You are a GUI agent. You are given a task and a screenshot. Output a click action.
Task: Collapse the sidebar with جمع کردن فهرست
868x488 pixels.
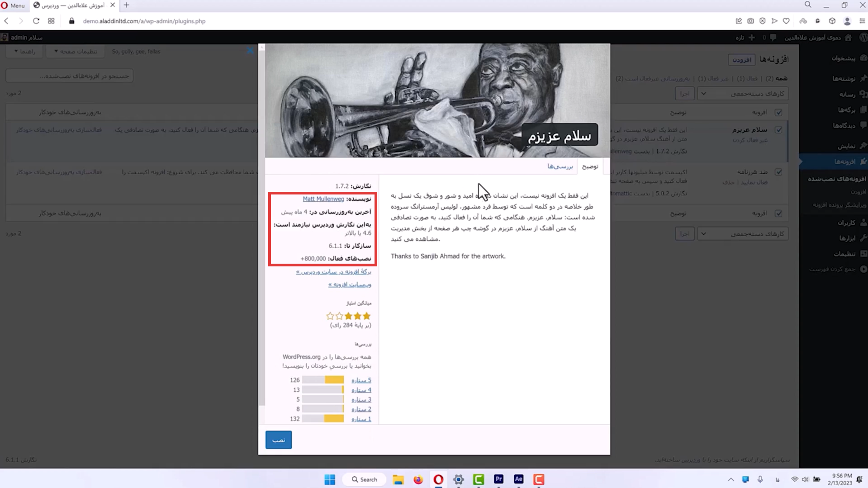838,269
